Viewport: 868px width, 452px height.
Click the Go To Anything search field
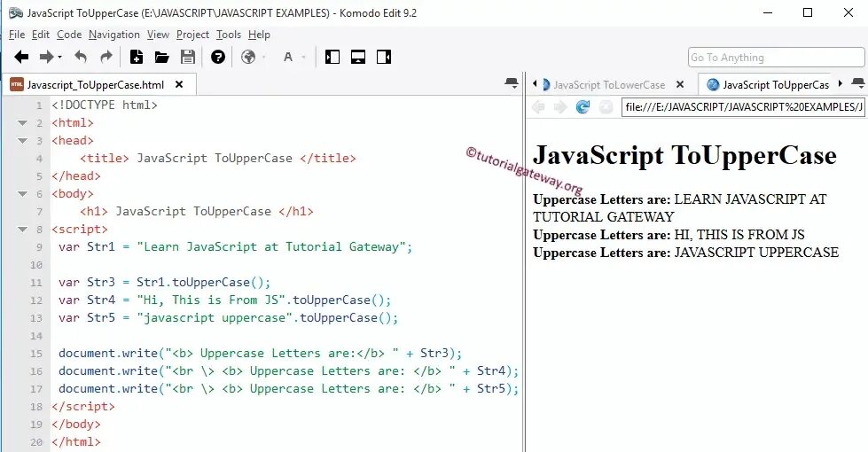coord(776,57)
